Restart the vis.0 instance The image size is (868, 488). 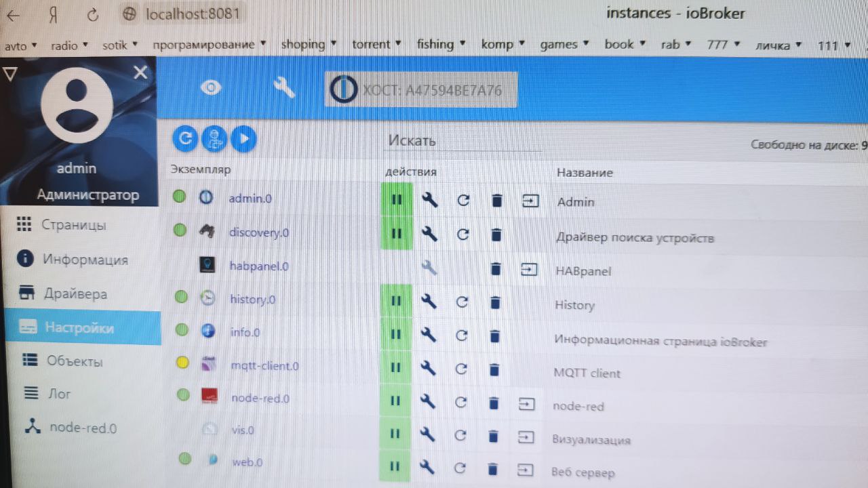point(460,436)
